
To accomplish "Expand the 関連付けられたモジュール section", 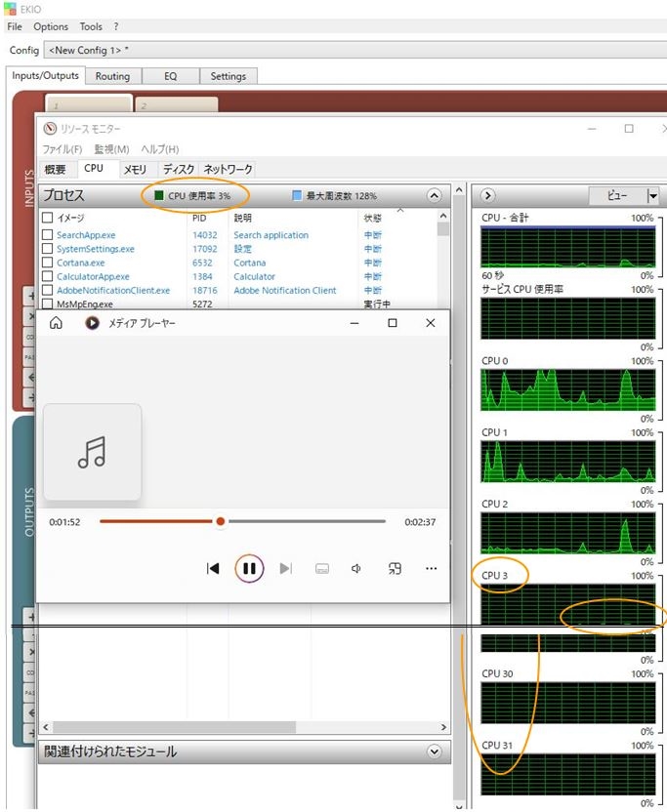I will pyautogui.click(x=435, y=751).
